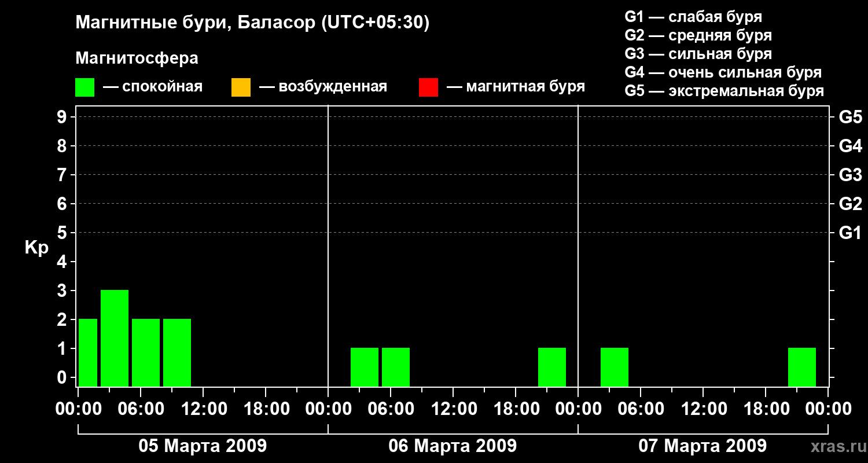
Task: Select the Kp 2 bar starting at 00:00, 05 March
Action: click(88, 352)
